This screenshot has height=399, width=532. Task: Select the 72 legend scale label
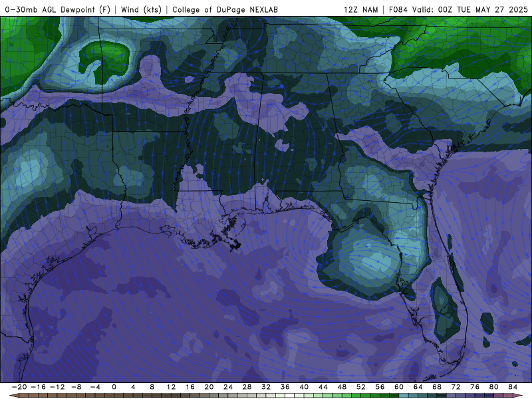click(x=456, y=387)
